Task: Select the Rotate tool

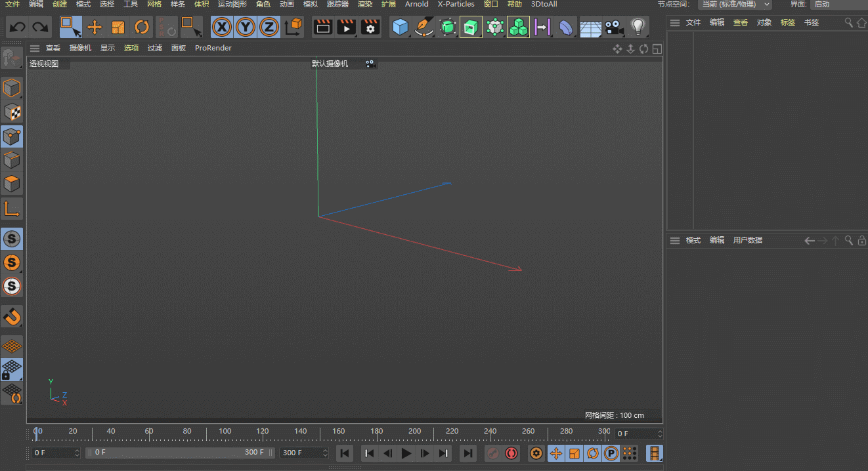Action: point(142,27)
